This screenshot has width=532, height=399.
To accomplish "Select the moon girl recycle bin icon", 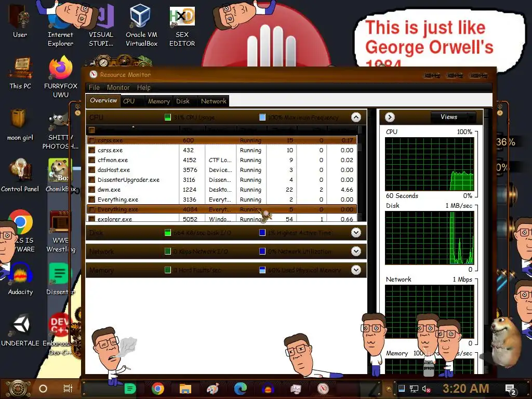I will [20, 124].
